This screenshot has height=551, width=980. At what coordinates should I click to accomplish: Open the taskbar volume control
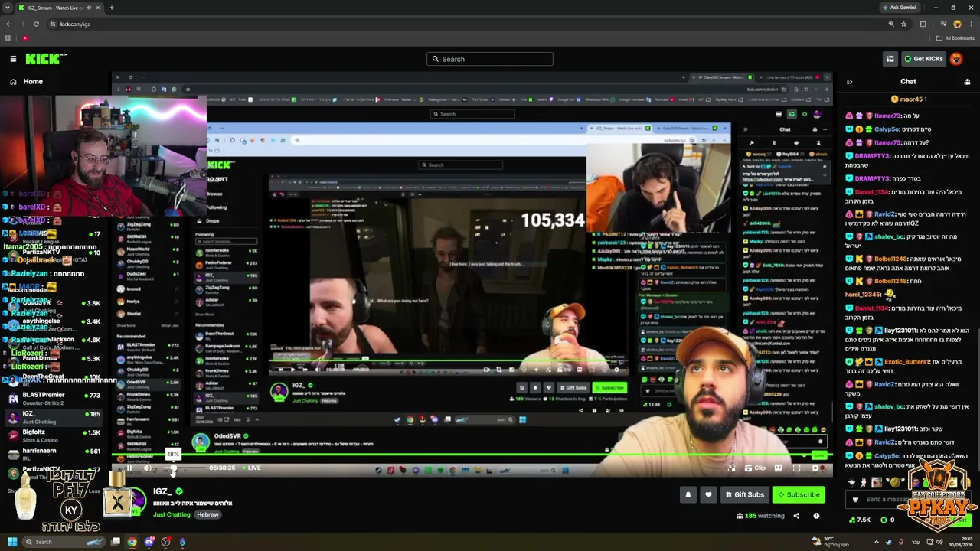point(940,542)
